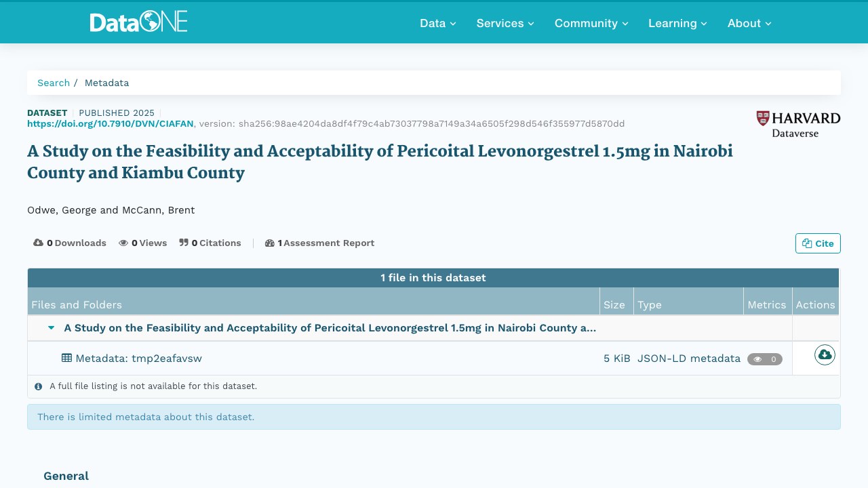Viewport: 868px width, 488px height.
Task: Follow the Search breadcrumb link
Action: point(54,83)
